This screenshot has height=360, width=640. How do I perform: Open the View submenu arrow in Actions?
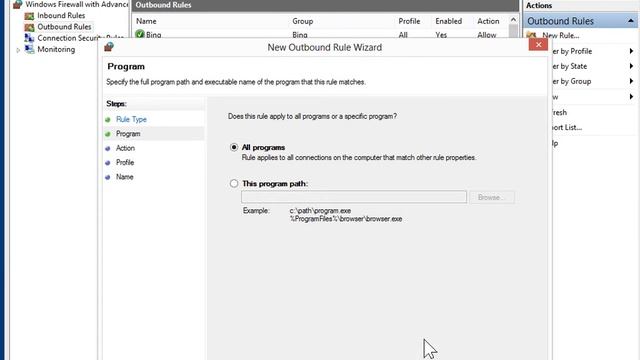pos(631,97)
